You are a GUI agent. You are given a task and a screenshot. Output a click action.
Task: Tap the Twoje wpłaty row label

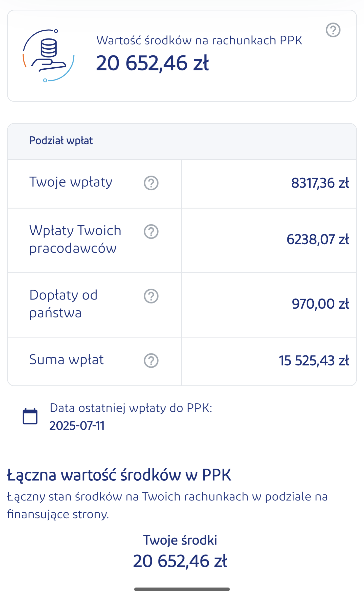(71, 182)
